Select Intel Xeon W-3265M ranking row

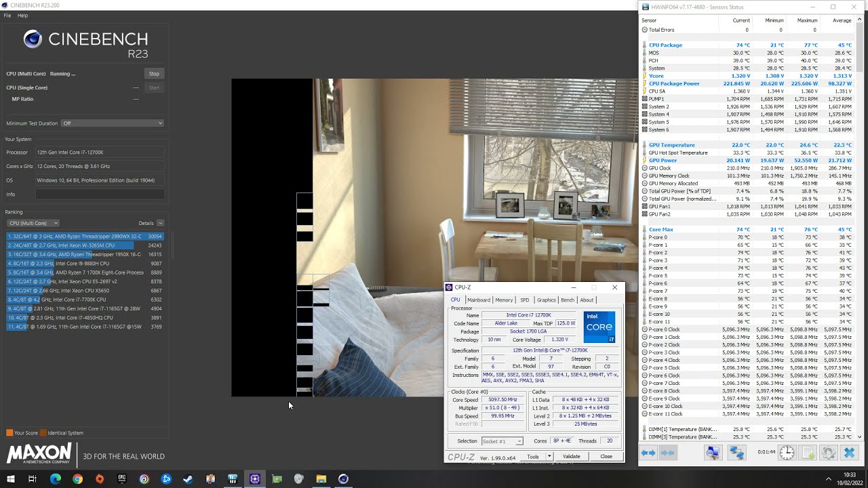pos(85,245)
